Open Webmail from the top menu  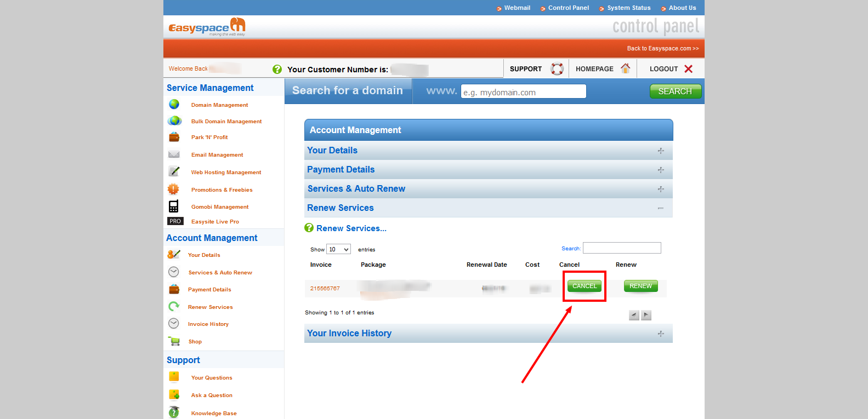517,8
